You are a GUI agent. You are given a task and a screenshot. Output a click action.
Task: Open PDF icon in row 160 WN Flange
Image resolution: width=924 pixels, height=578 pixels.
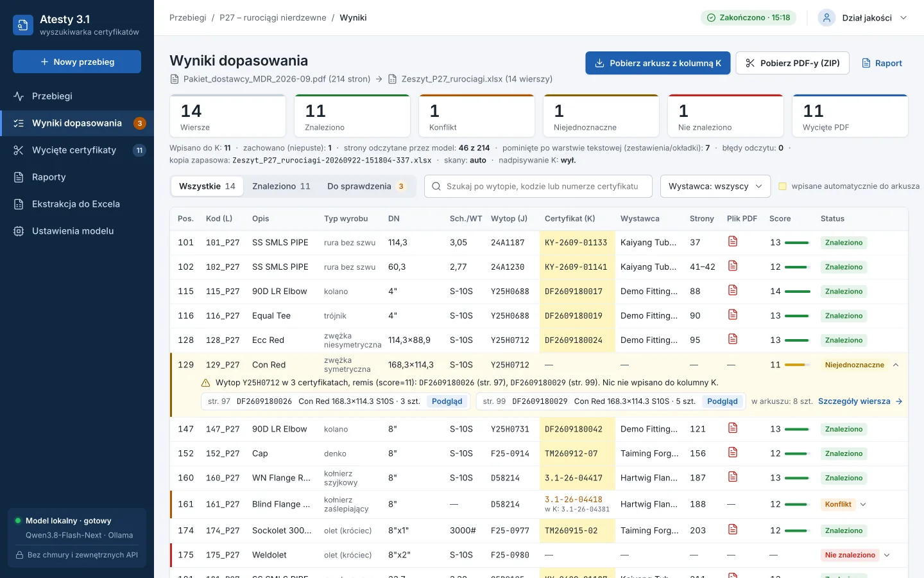click(x=733, y=477)
